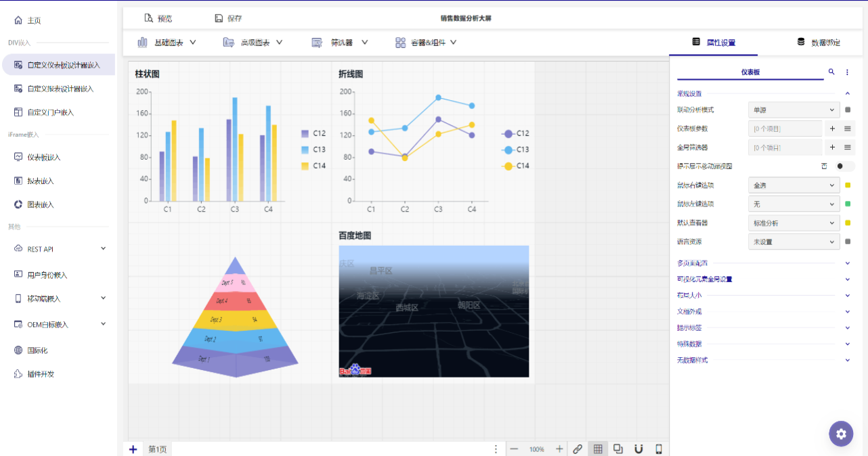Open the 联动分析模式 dropdown
Viewport: 868px width, 456px height.
[x=794, y=110]
